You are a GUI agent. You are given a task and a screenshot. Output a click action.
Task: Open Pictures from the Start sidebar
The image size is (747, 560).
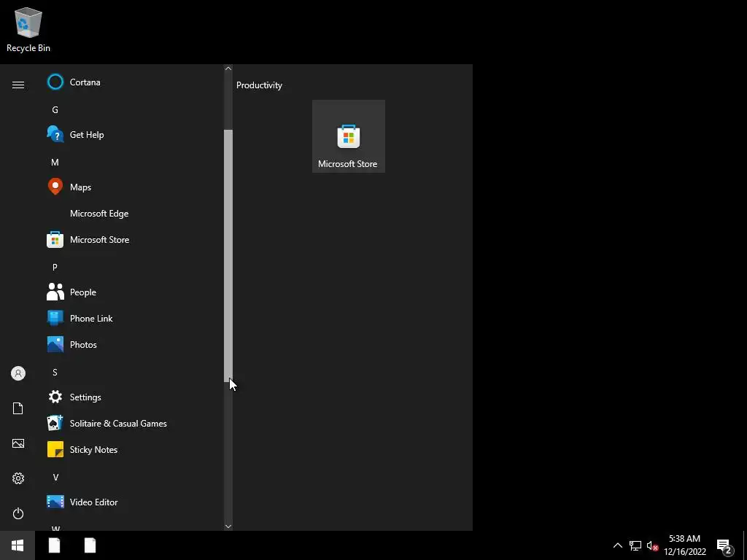(x=18, y=443)
